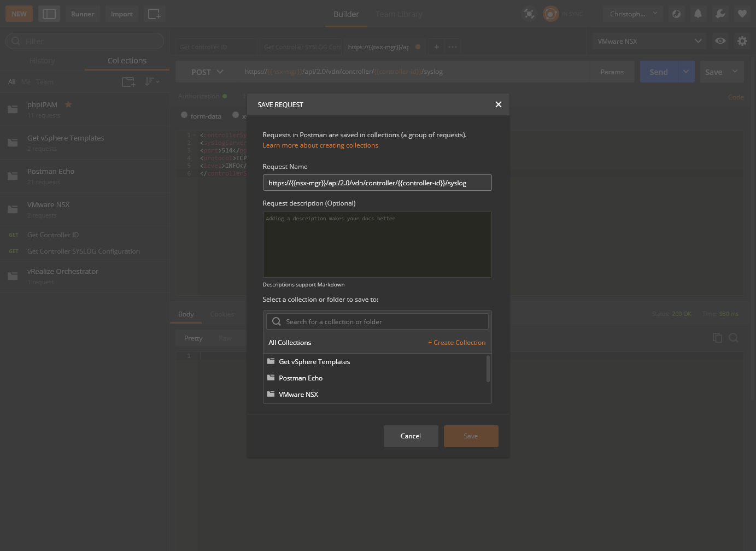
Task: Open the VMware NSX environment dropdown
Action: 649,41
